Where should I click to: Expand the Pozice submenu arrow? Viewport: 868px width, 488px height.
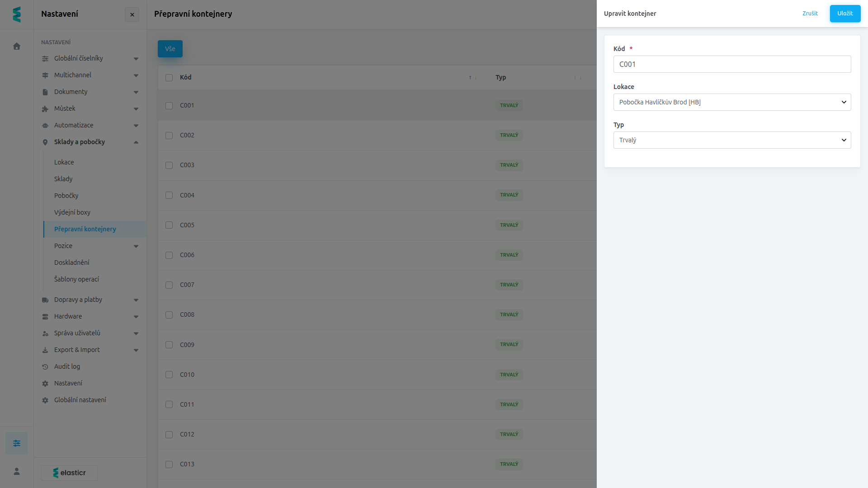136,246
